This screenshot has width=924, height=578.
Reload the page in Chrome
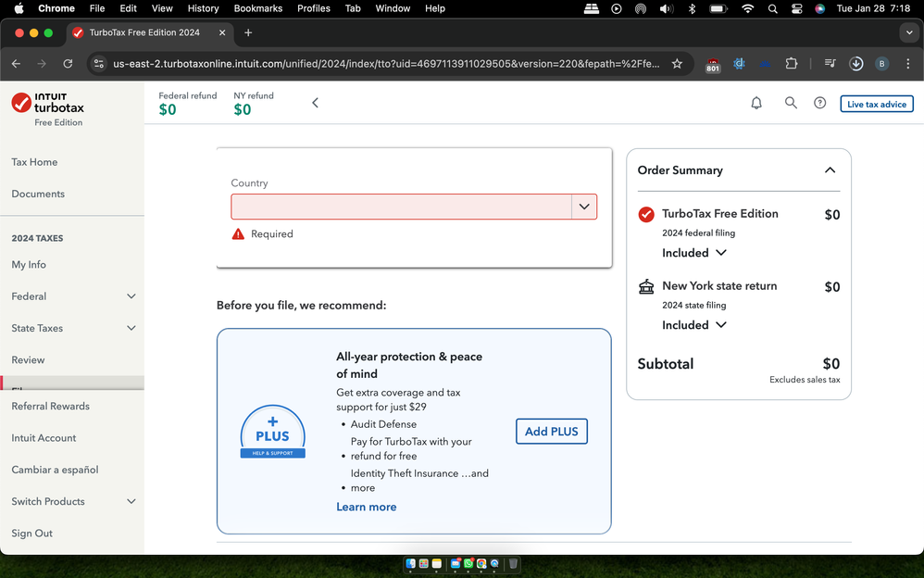68,64
